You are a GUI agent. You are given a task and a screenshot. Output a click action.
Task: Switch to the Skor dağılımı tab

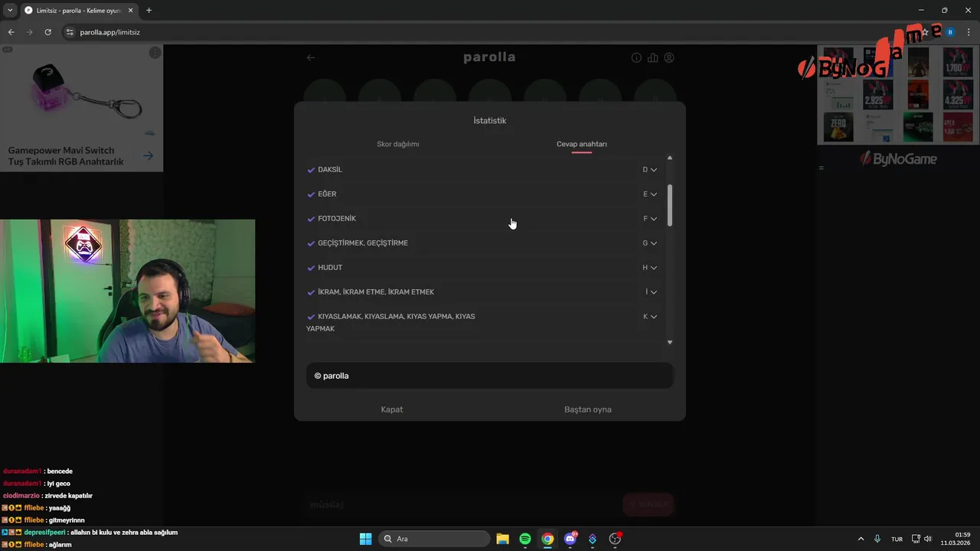click(397, 144)
